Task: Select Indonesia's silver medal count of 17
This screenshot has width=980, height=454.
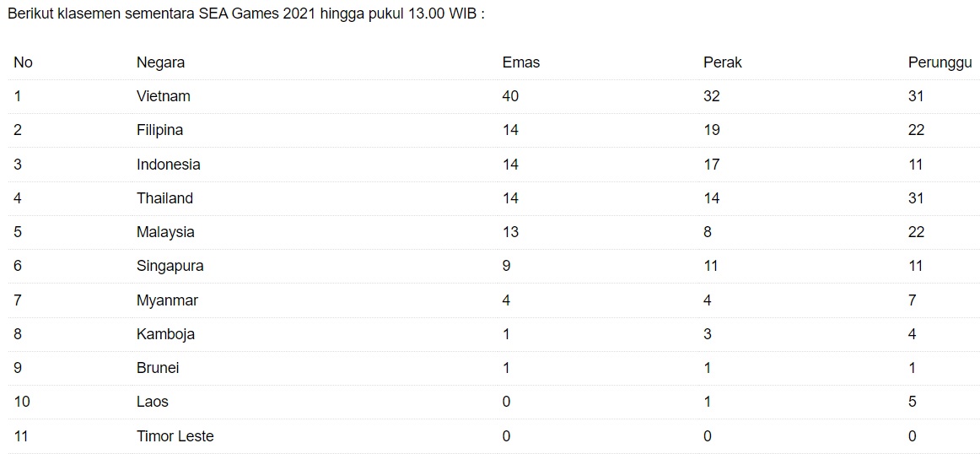Action: pyautogui.click(x=711, y=165)
